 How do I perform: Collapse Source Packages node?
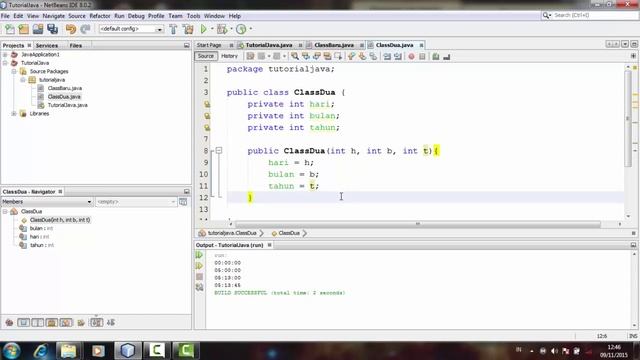tap(14, 71)
